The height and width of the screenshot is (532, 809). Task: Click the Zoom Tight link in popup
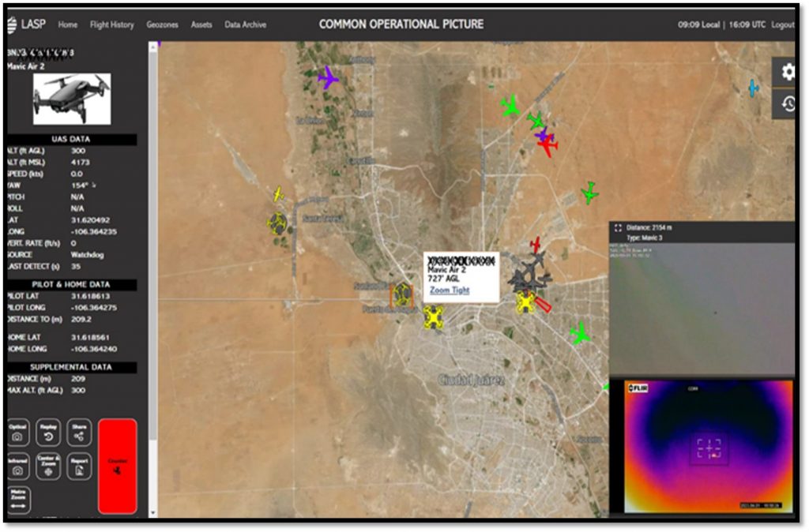pyautogui.click(x=449, y=290)
